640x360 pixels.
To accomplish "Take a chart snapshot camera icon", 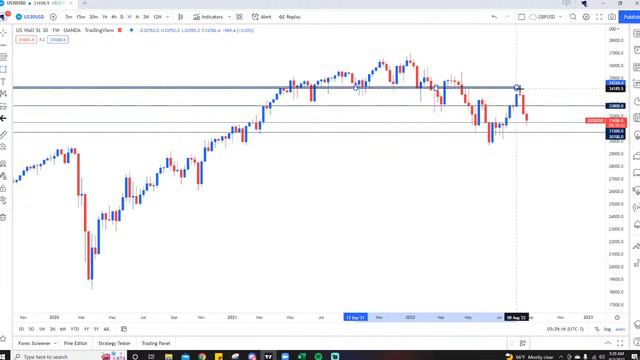I will click(611, 17).
